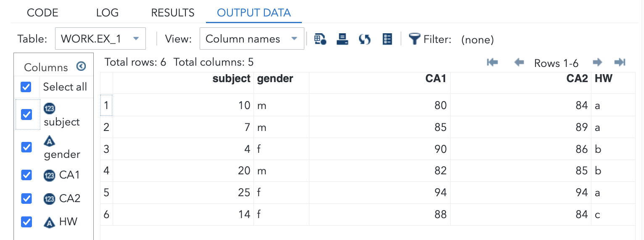Click the export table icon

click(x=343, y=39)
